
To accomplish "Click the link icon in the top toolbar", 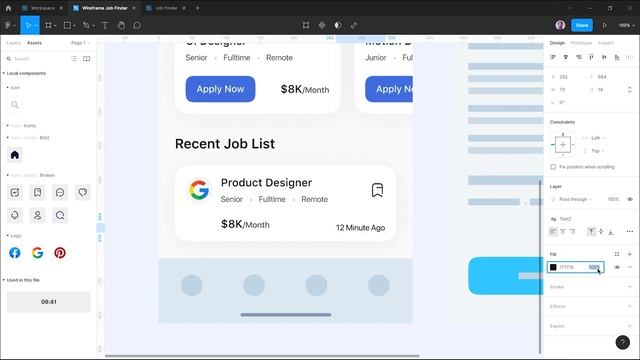I will (354, 25).
